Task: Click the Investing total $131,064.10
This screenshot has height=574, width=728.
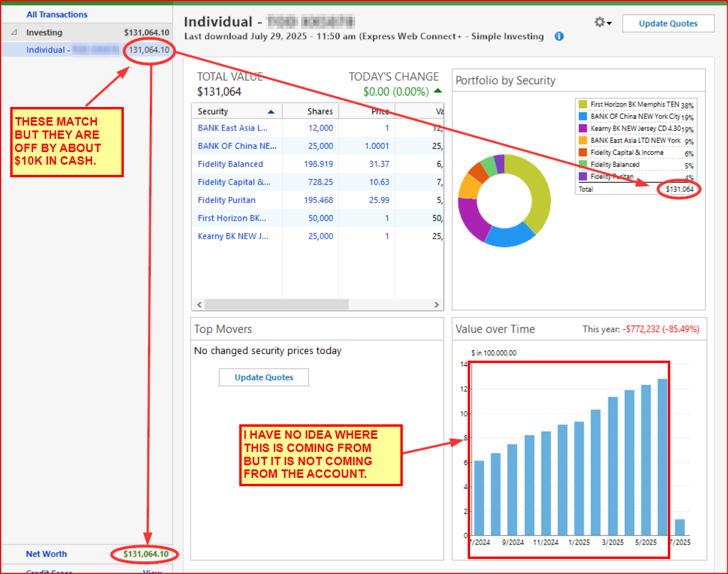Action: [146, 32]
